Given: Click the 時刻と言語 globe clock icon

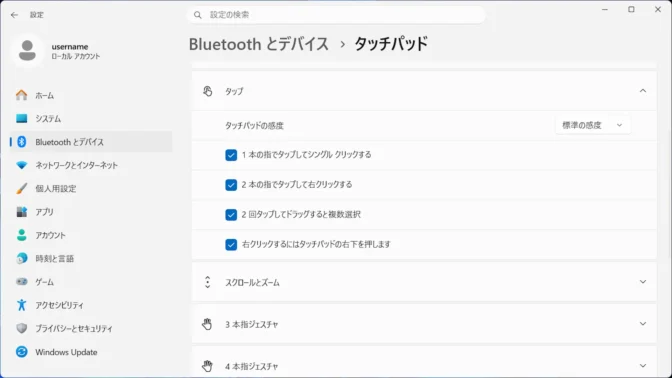Looking at the screenshot, I should pos(21,258).
